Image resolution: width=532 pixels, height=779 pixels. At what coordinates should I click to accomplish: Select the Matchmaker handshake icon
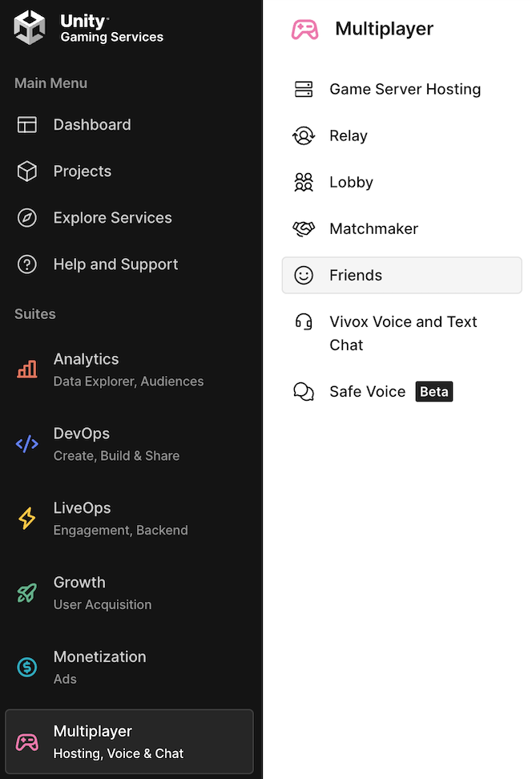point(304,229)
